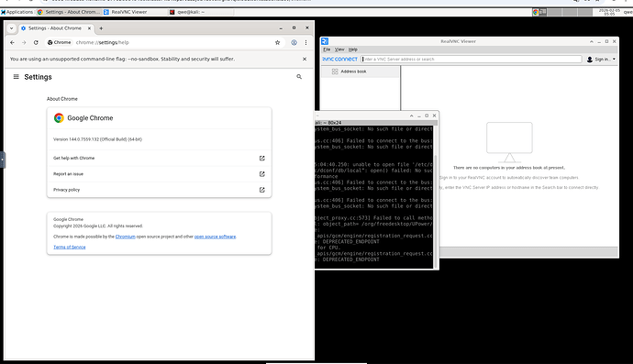The image size is (633, 364).
Task: Expand Chrome's tab search dropdown arrow
Action: coord(11,28)
